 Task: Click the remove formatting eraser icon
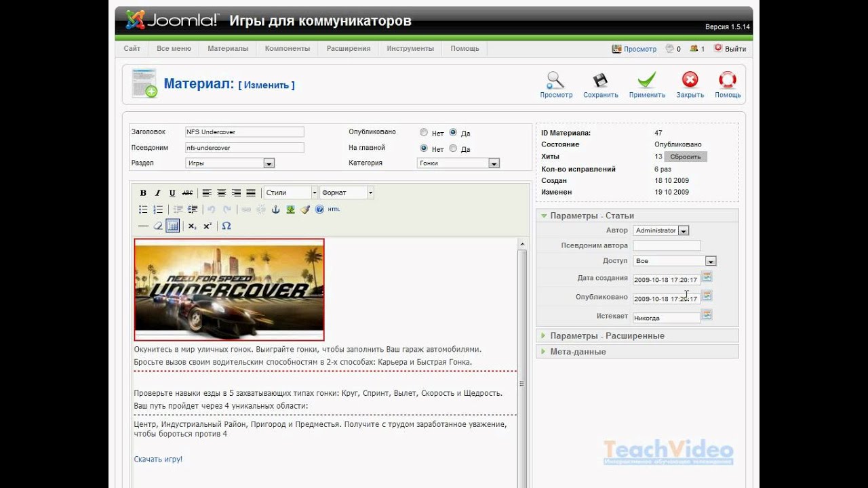coord(158,226)
